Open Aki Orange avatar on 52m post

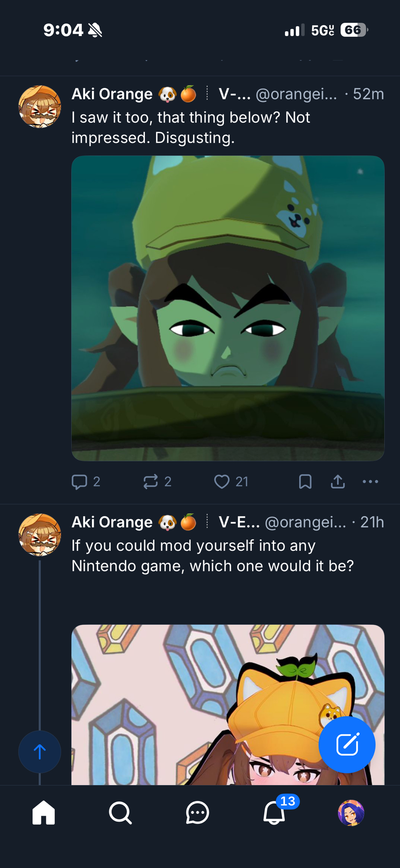coord(39,107)
